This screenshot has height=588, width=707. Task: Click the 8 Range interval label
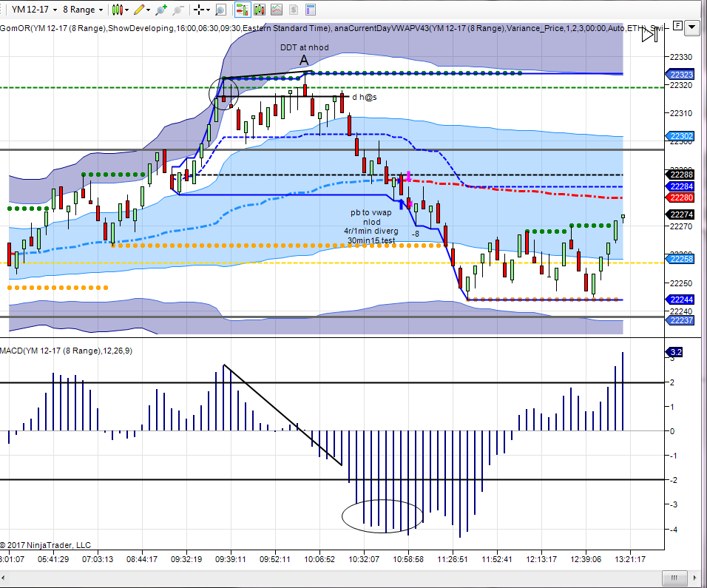(x=79, y=10)
